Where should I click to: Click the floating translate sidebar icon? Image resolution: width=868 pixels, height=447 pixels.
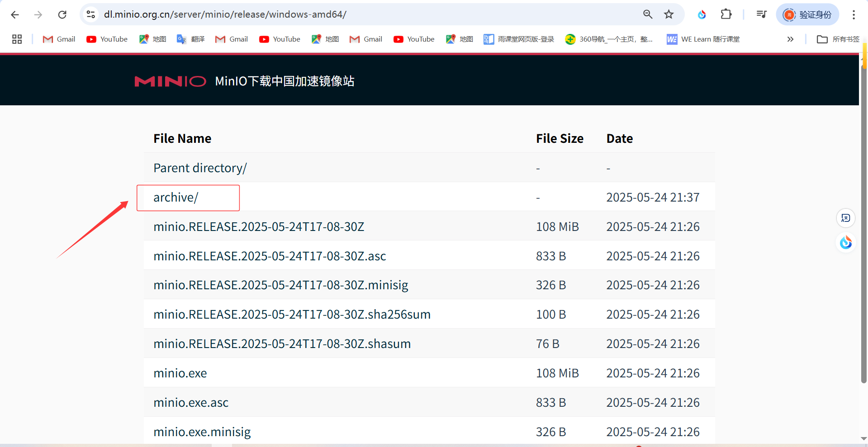click(x=845, y=218)
